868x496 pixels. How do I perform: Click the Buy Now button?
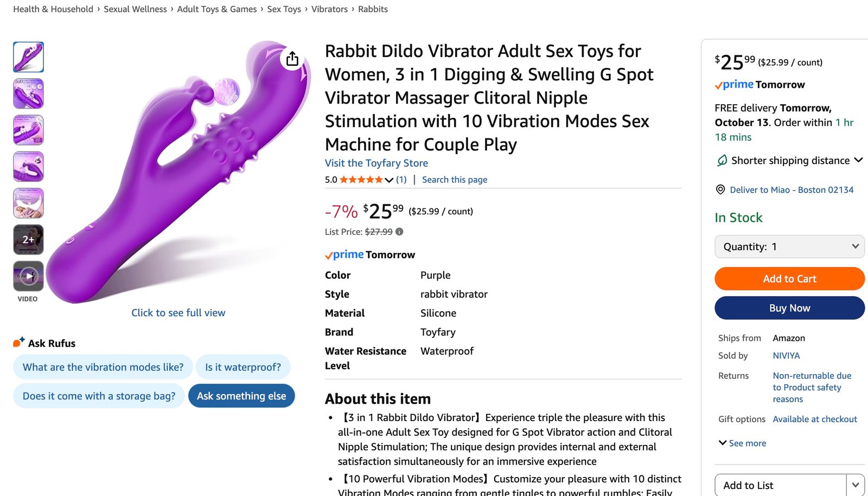click(789, 308)
